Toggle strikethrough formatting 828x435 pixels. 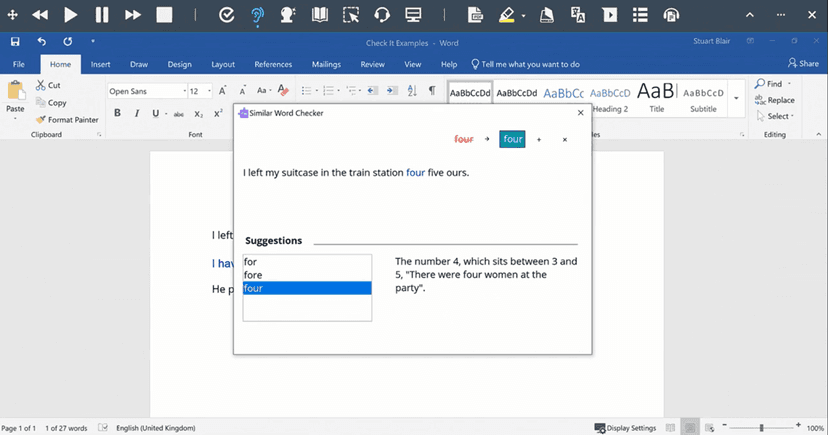(179, 114)
